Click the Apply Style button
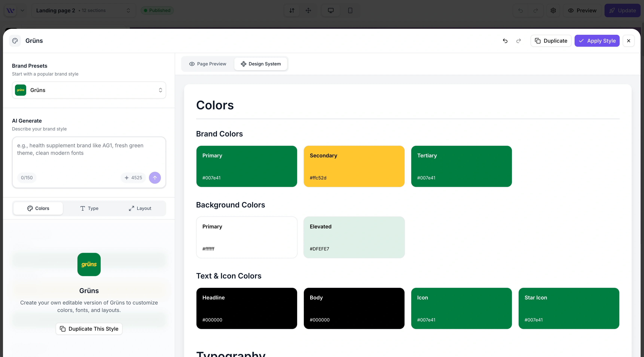Viewport: 644px width, 357px height. pyautogui.click(x=597, y=41)
